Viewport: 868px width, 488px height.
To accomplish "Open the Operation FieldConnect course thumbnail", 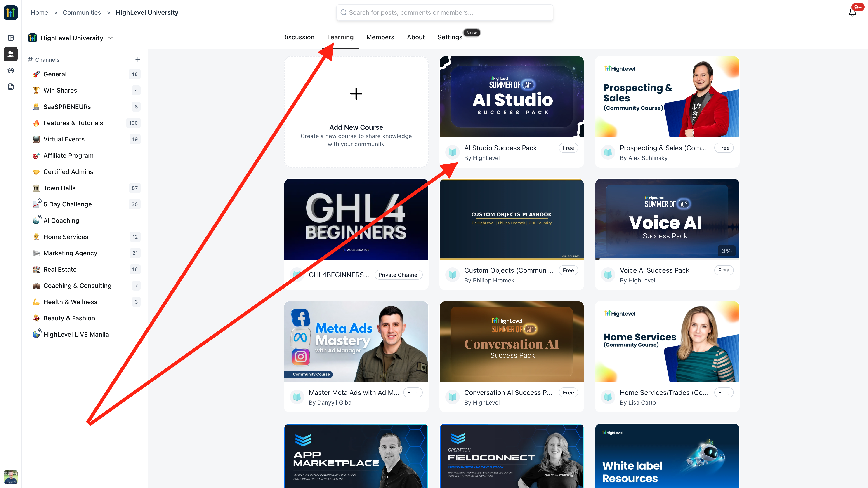I will [512, 456].
